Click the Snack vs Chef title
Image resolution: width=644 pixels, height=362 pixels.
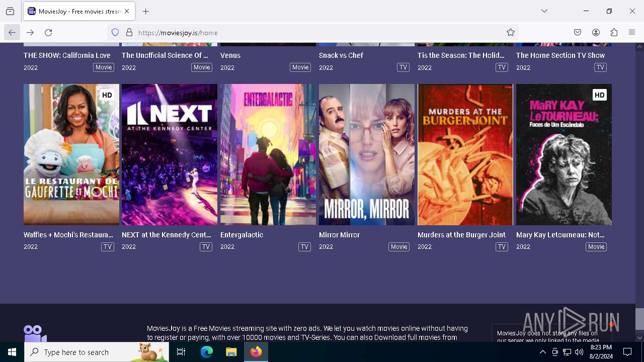point(341,55)
